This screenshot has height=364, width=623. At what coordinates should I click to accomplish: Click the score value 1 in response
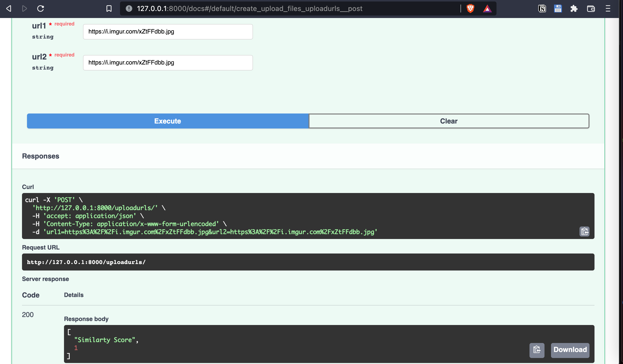click(76, 348)
